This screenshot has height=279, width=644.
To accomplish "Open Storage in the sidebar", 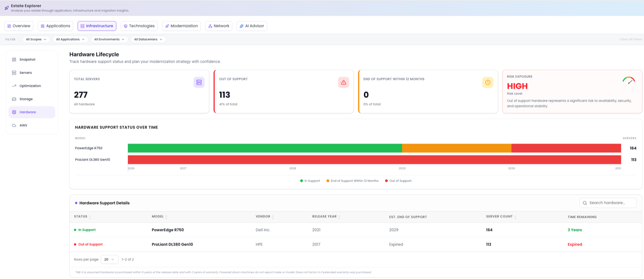I will (32, 99).
